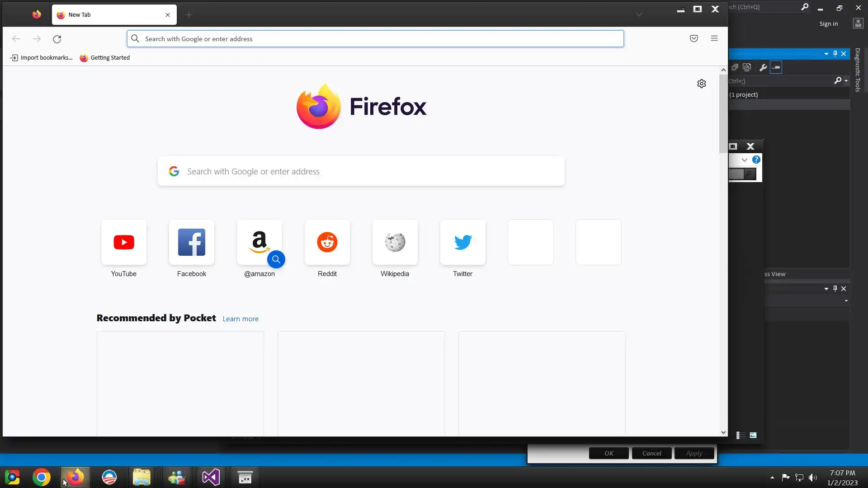
Task: Open the dialog's dropdown chevron next to help
Action: (744, 160)
